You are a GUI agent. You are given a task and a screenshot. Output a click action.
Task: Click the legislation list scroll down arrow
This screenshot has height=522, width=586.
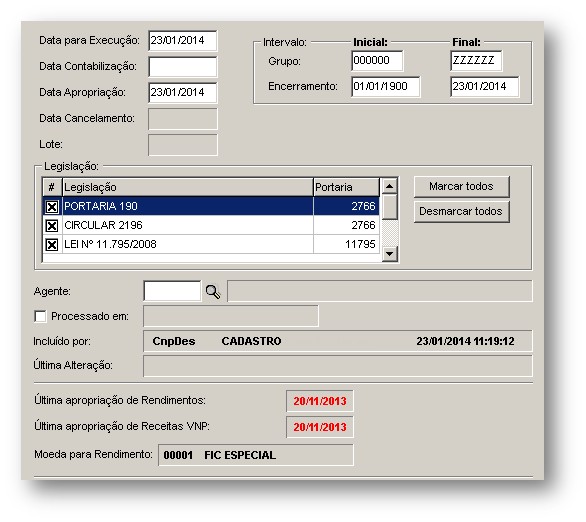coord(389,254)
